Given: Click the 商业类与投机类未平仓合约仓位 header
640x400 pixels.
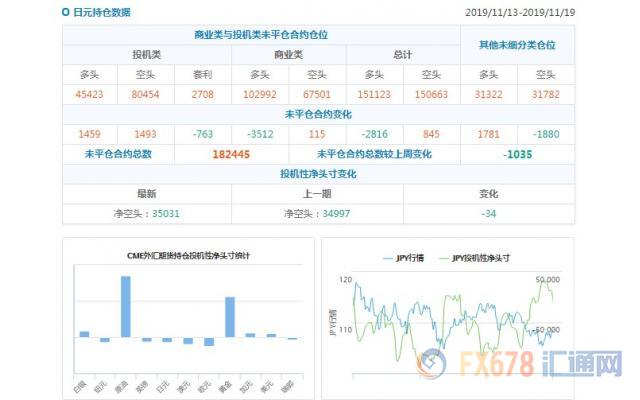Looking at the screenshot, I should pos(261,35).
